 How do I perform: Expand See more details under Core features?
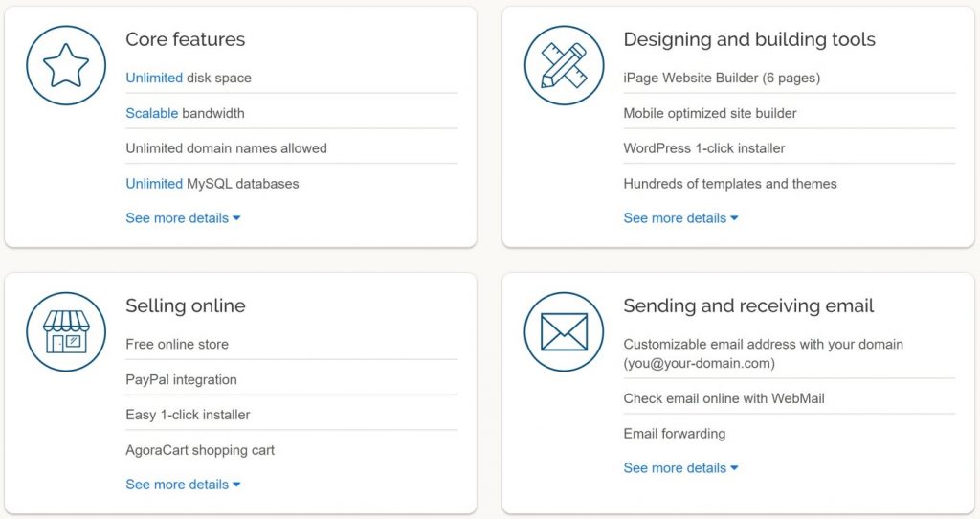pyautogui.click(x=183, y=218)
